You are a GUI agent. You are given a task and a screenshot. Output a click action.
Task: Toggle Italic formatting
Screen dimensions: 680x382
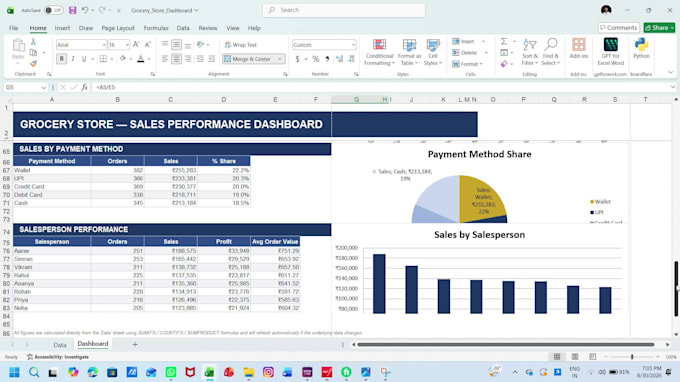click(73, 59)
